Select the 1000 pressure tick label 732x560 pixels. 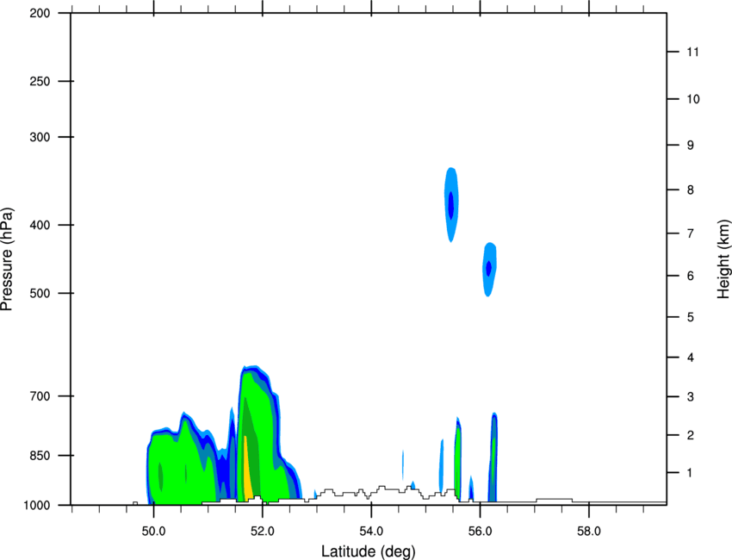37,506
